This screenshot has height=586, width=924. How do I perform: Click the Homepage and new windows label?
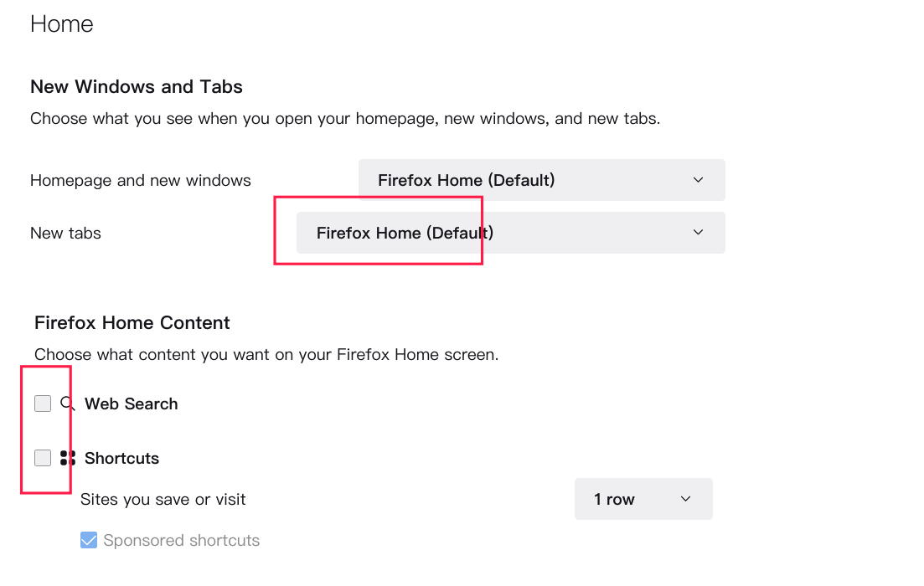[x=141, y=180]
